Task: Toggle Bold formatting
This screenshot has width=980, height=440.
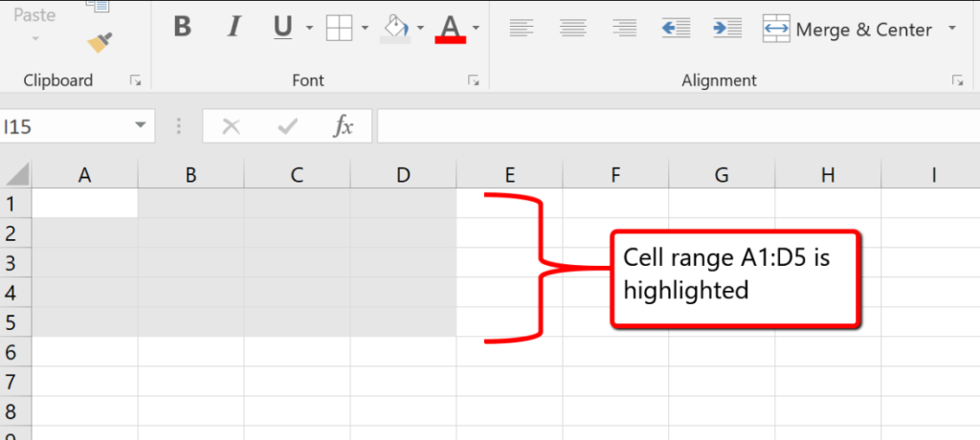Action: tap(182, 28)
